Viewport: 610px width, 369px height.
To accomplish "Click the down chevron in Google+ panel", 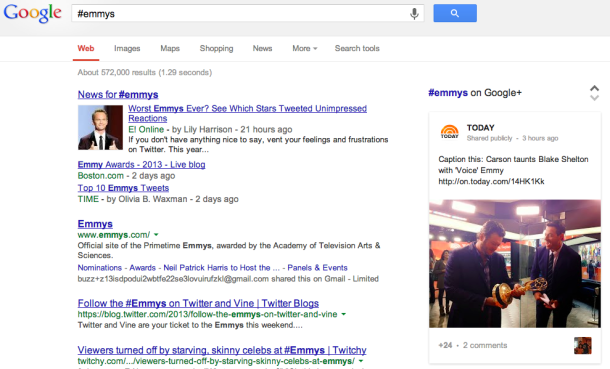I will click(594, 98).
